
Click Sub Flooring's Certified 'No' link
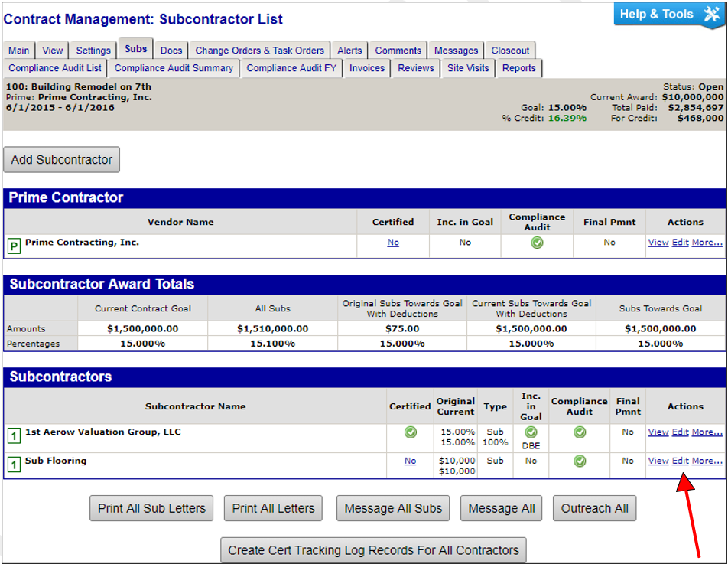click(x=410, y=461)
